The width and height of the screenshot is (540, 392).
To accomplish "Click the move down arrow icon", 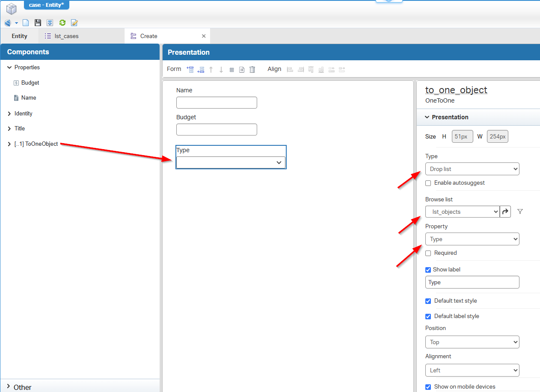I will point(221,70).
